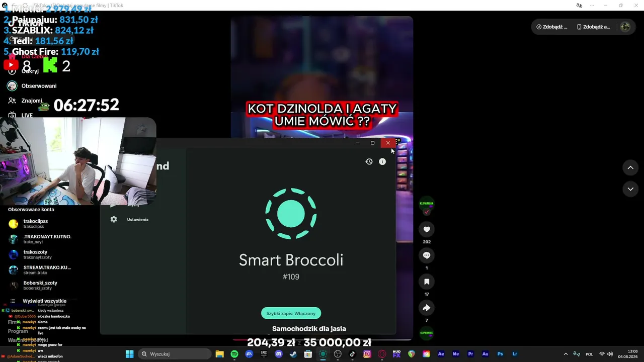
Task: Click the Ustawienia gear icon in the sidebar
Action: (114, 219)
